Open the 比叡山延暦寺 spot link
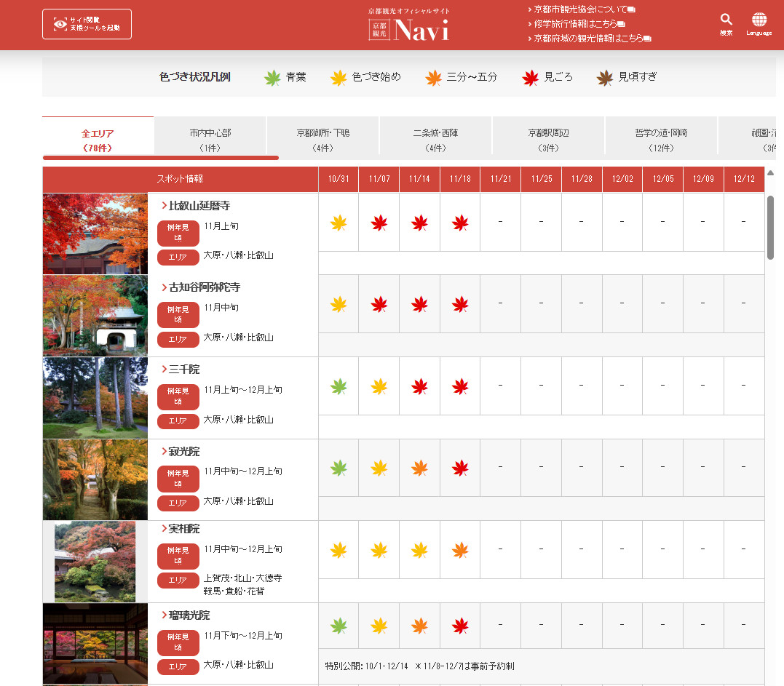Image resolution: width=784 pixels, height=686 pixels. click(x=199, y=206)
